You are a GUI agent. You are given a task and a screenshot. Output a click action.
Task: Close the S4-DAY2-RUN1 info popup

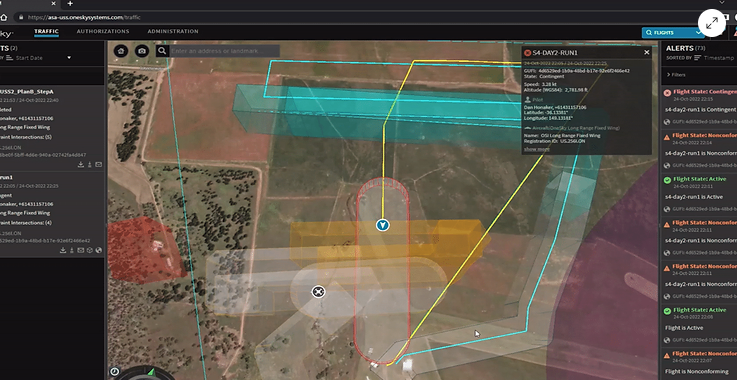click(647, 53)
